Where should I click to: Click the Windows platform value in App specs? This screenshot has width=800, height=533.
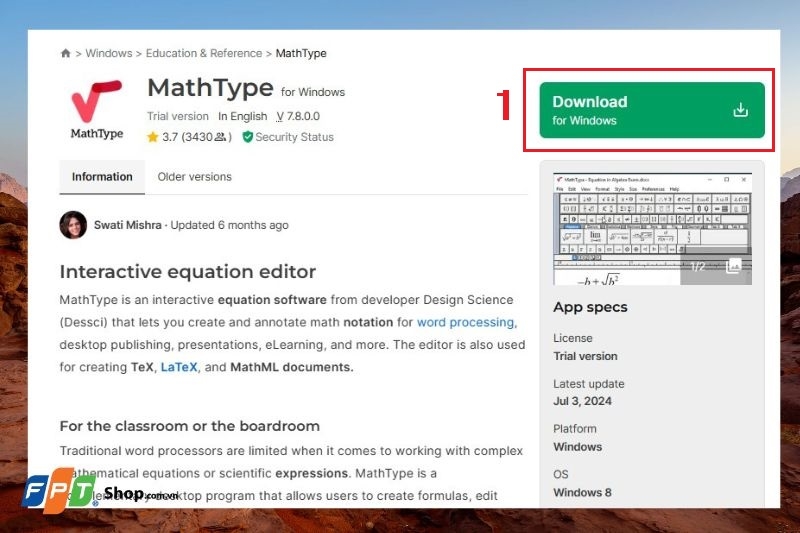[578, 447]
